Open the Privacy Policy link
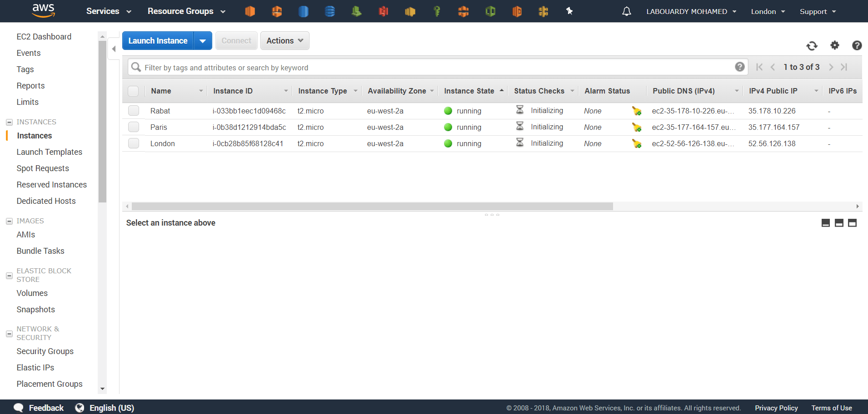The image size is (868, 414). [776, 408]
